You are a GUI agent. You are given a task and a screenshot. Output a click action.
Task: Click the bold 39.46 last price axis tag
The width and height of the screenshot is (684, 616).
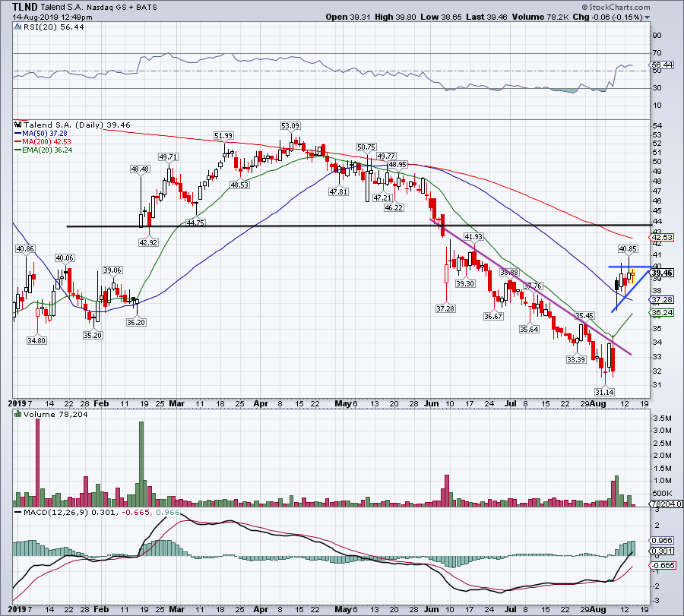point(662,273)
